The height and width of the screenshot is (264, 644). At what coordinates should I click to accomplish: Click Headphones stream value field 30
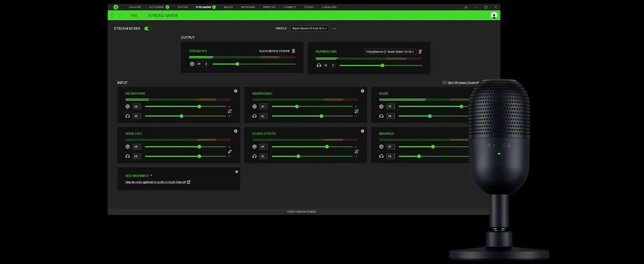pos(263,106)
